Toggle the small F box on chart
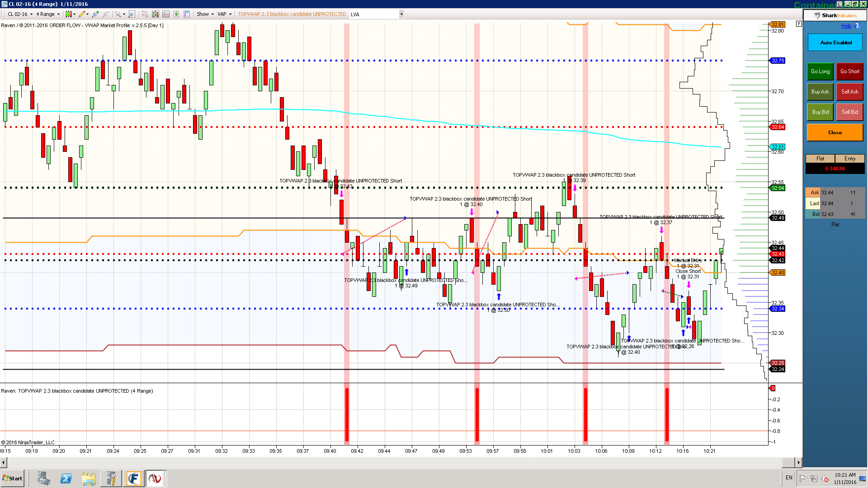Image resolution: width=868 pixels, height=488 pixels. tap(799, 23)
